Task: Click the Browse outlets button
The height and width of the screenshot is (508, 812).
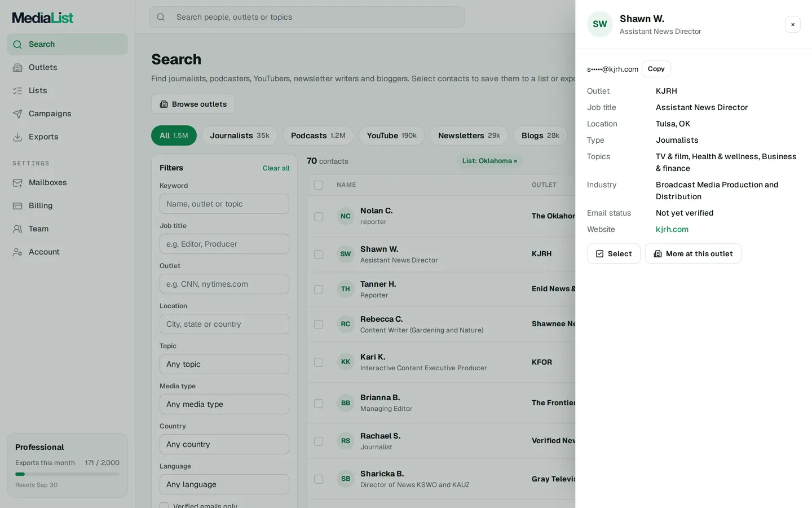Action: tap(193, 104)
